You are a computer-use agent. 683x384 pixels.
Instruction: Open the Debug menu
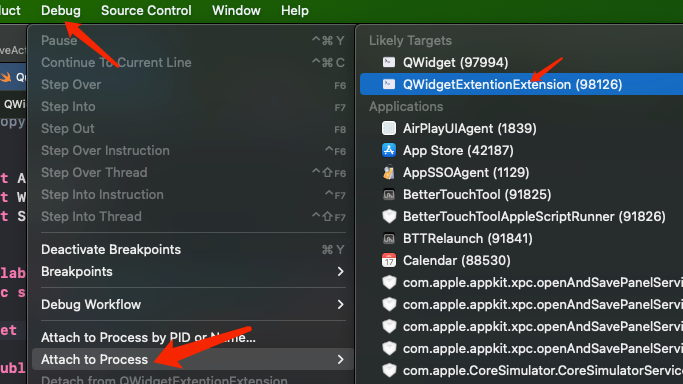point(61,10)
